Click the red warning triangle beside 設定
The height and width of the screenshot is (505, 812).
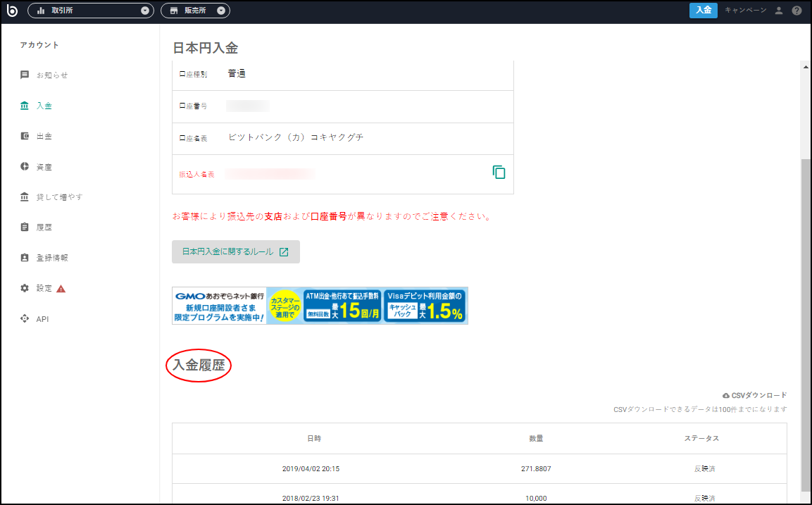click(x=61, y=289)
